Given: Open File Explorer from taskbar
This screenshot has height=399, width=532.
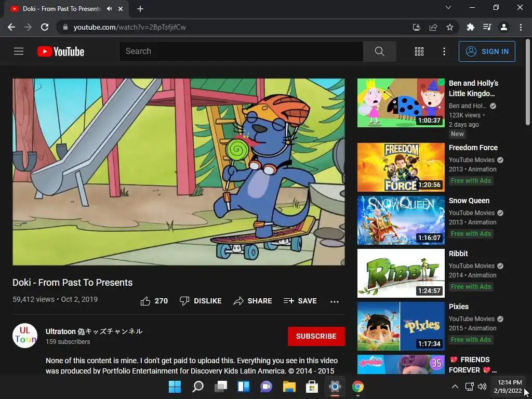Looking at the screenshot, I should 289,387.
